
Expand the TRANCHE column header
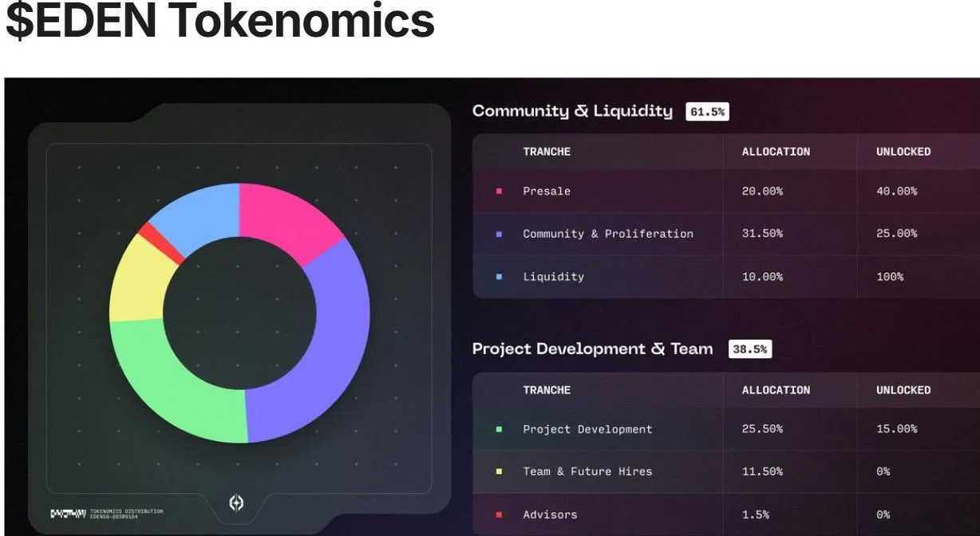(546, 152)
